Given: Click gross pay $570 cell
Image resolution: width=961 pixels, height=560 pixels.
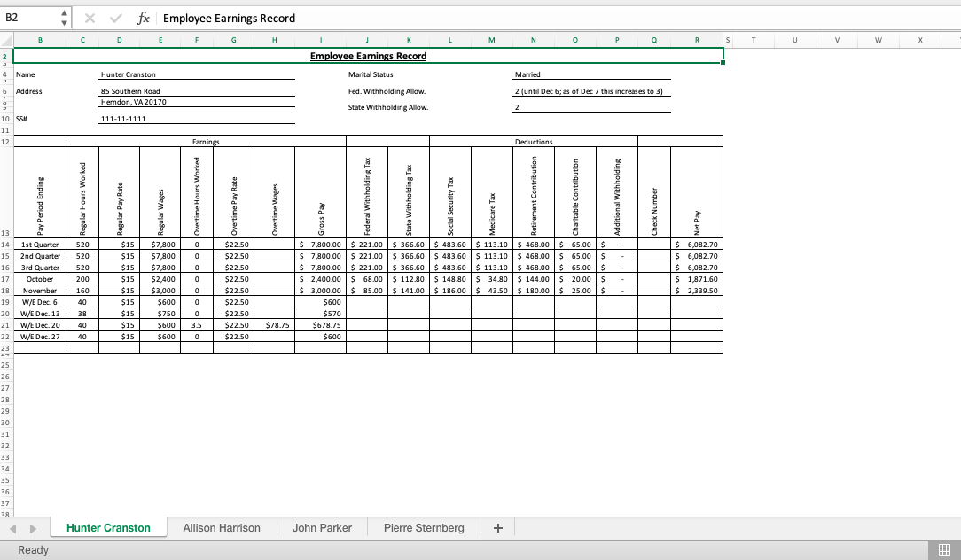Looking at the screenshot, I should coord(321,314).
